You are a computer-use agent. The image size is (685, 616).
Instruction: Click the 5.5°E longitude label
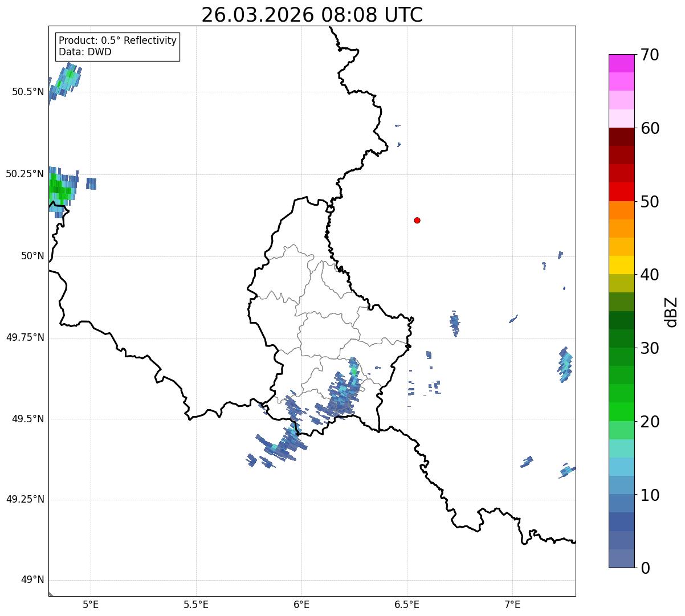coord(196,604)
